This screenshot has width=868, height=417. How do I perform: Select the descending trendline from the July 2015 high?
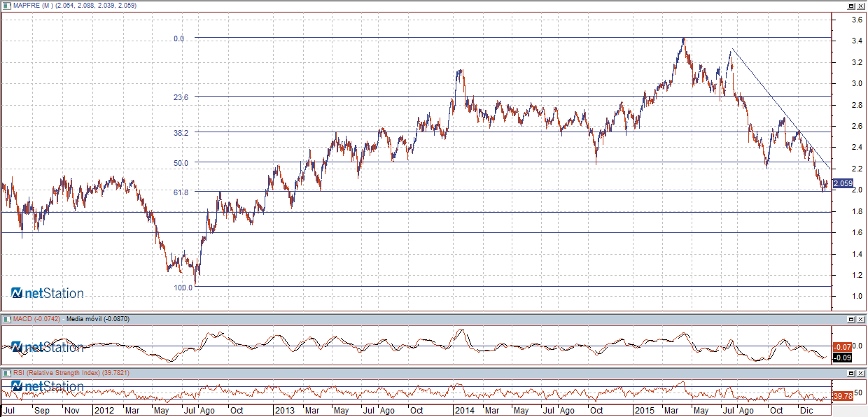pos(780,110)
